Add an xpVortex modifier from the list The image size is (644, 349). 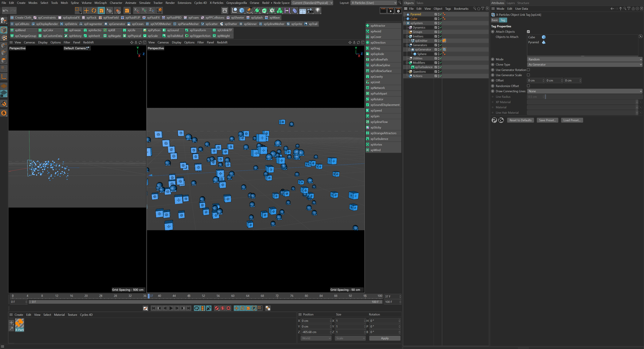click(x=383, y=145)
